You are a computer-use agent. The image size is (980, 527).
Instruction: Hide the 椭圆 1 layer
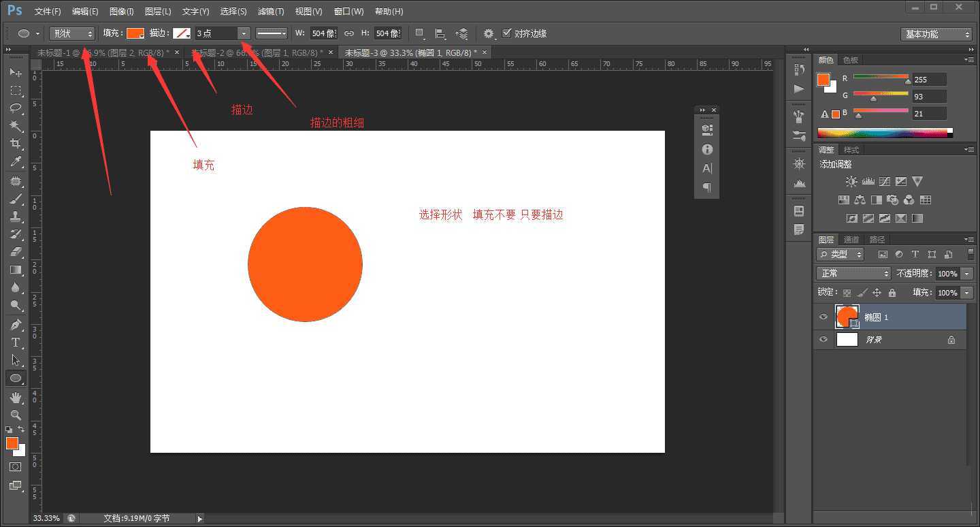pyautogui.click(x=823, y=317)
